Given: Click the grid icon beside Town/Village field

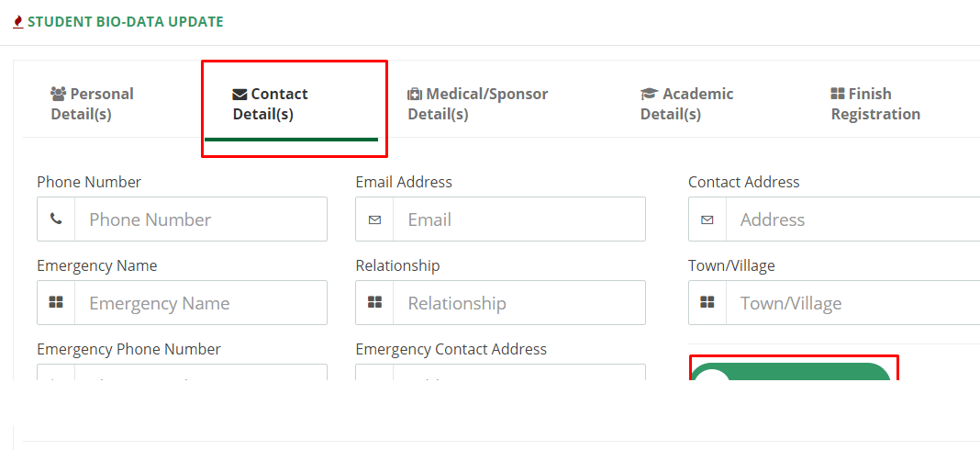Looking at the screenshot, I should pyautogui.click(x=707, y=303).
